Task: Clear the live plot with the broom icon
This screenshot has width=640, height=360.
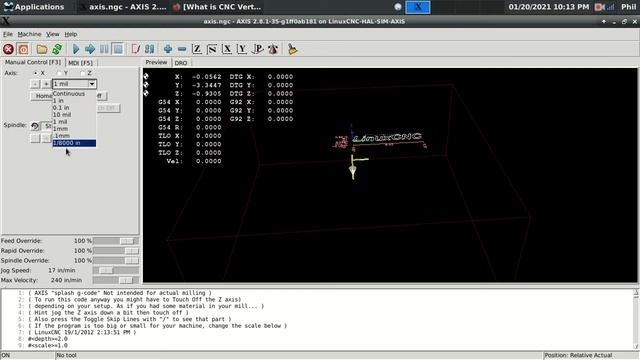Action: [x=292, y=49]
